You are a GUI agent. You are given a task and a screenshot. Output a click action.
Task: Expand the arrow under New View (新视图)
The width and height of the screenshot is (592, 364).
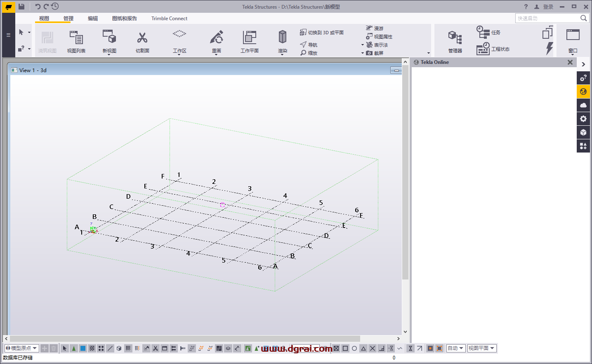pos(109,54)
